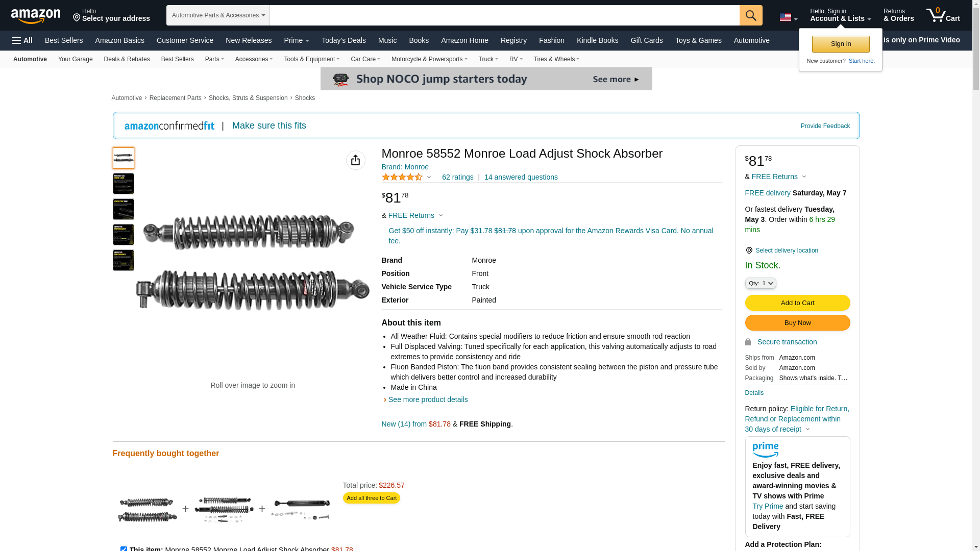Image resolution: width=980 pixels, height=551 pixels.
Task: Open the Your Garage tab
Action: tap(75, 59)
